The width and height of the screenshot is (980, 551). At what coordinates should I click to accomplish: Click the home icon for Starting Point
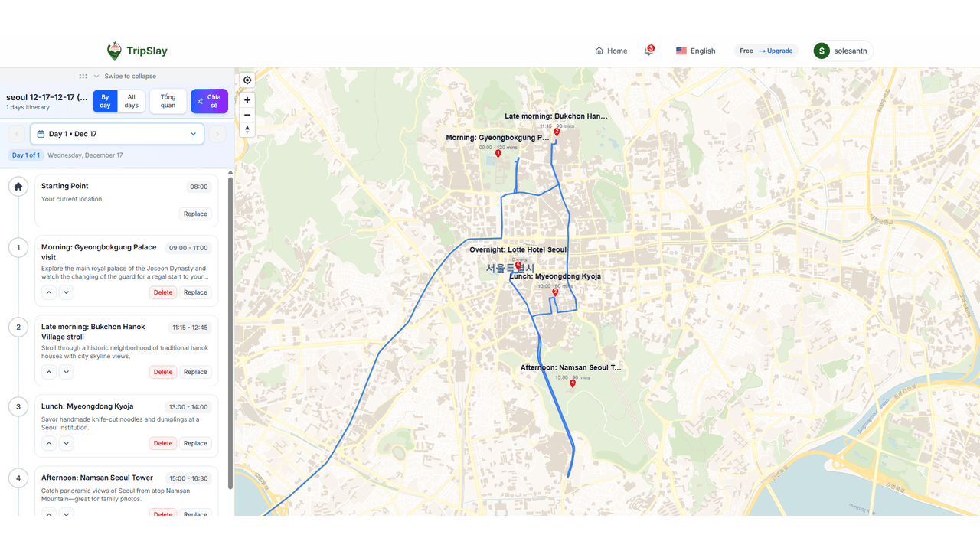[x=18, y=186]
